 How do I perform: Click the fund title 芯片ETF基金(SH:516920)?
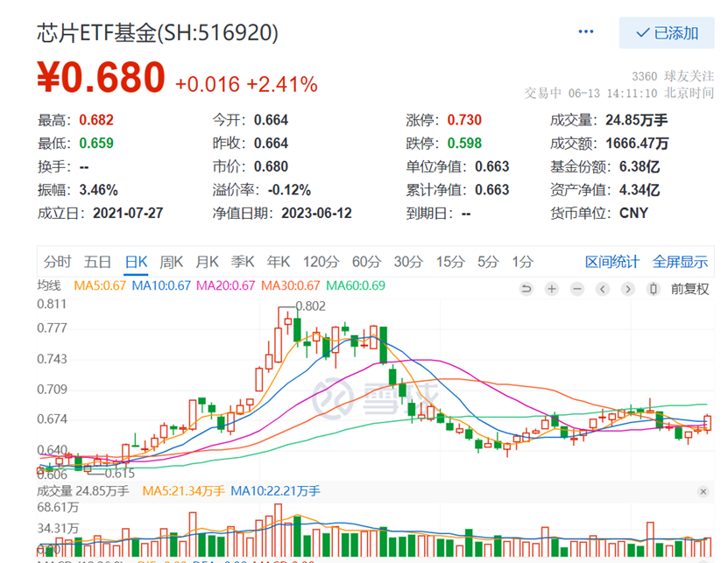(158, 33)
